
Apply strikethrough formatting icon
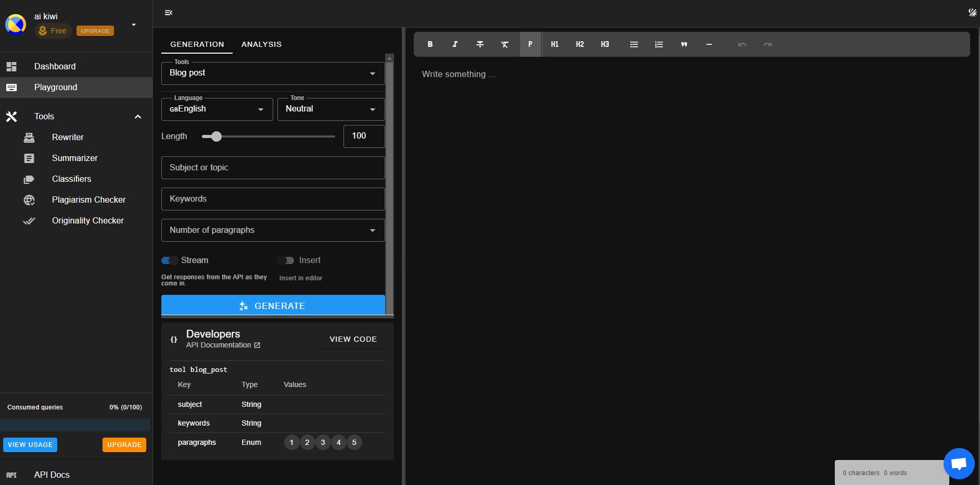[x=480, y=44]
